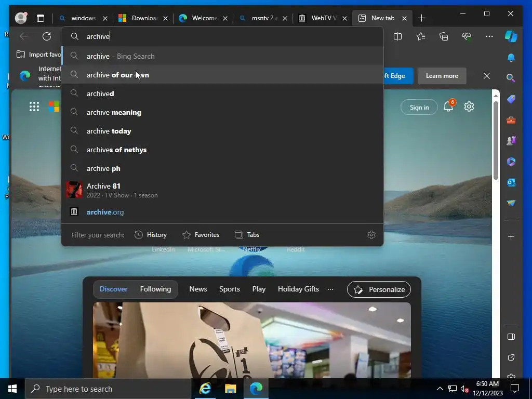532x399 pixels.
Task: Click the Sign in button
Action: [419, 107]
